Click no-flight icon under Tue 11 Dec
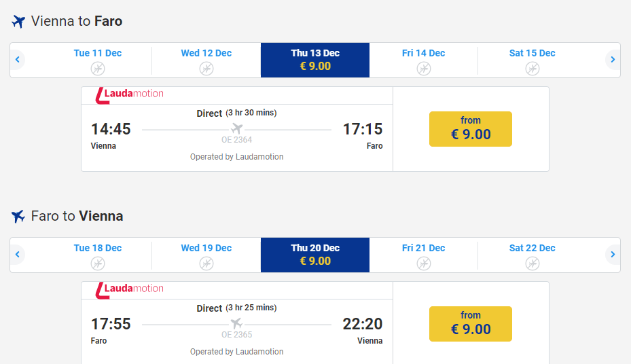This screenshot has height=364, width=631. [98, 69]
